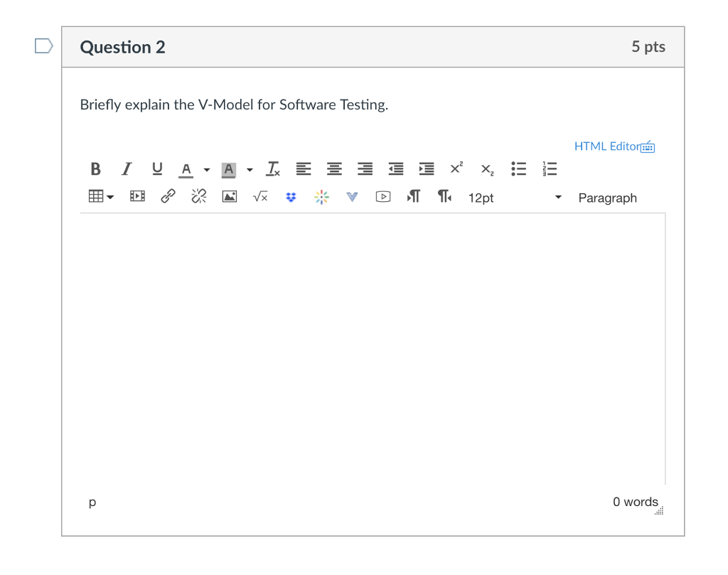728x575 pixels.
Task: Toggle the bulleted list
Action: click(518, 168)
